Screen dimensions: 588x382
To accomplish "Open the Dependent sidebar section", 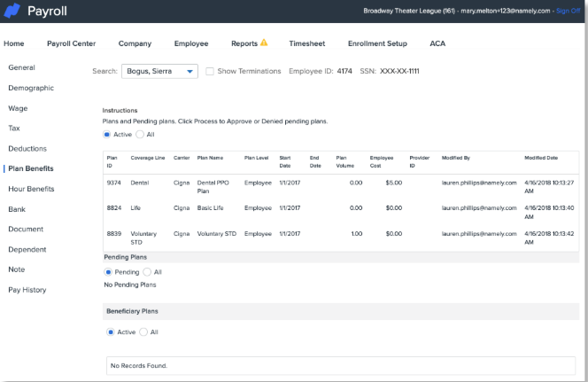I will click(27, 250).
